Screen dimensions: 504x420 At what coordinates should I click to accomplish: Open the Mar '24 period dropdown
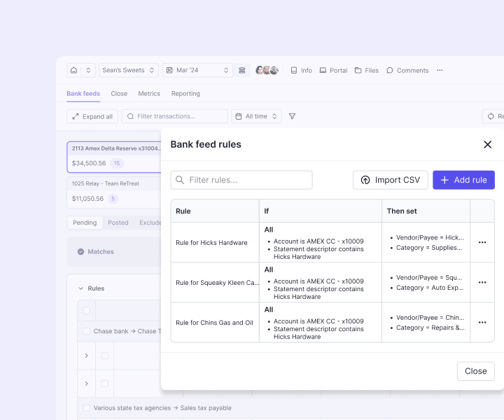pos(197,70)
